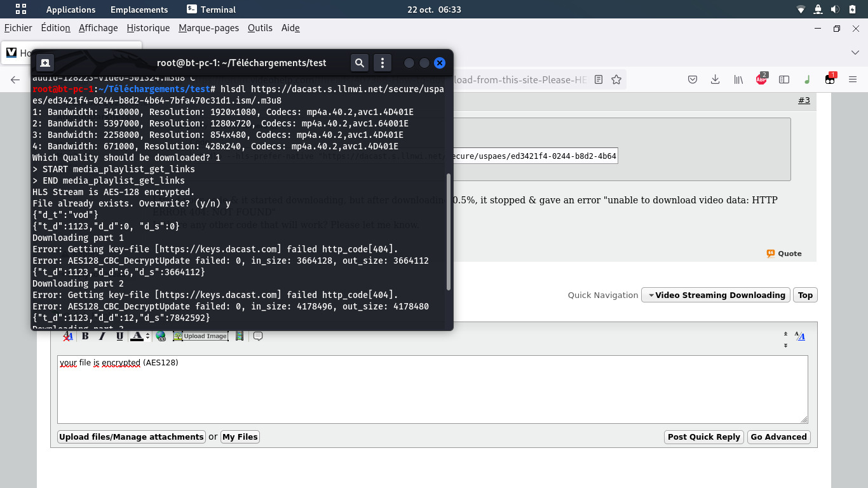Open the browser library icon

point(738,79)
